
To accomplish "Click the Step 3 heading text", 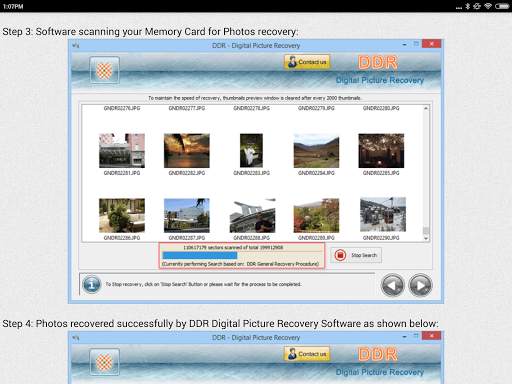I will pos(150,32).
